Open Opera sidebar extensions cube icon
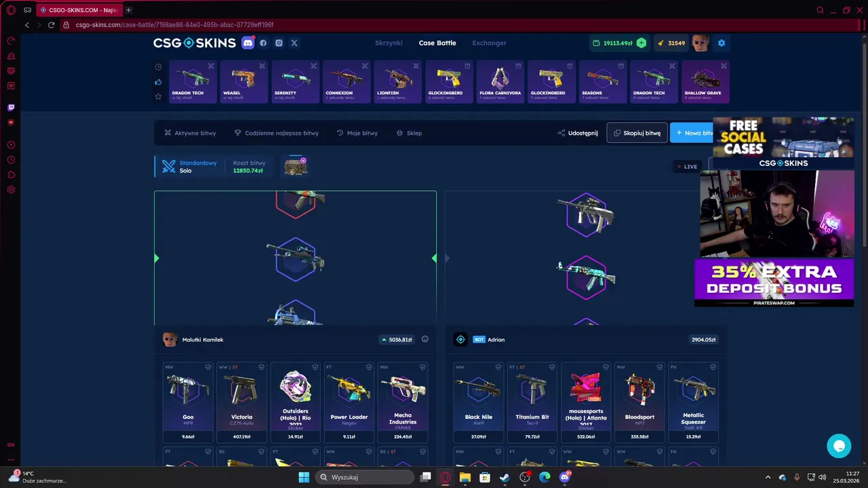The height and width of the screenshot is (488, 868). (x=11, y=175)
